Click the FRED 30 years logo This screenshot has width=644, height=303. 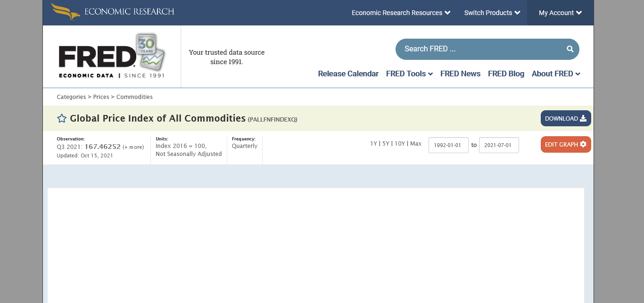[112, 56]
